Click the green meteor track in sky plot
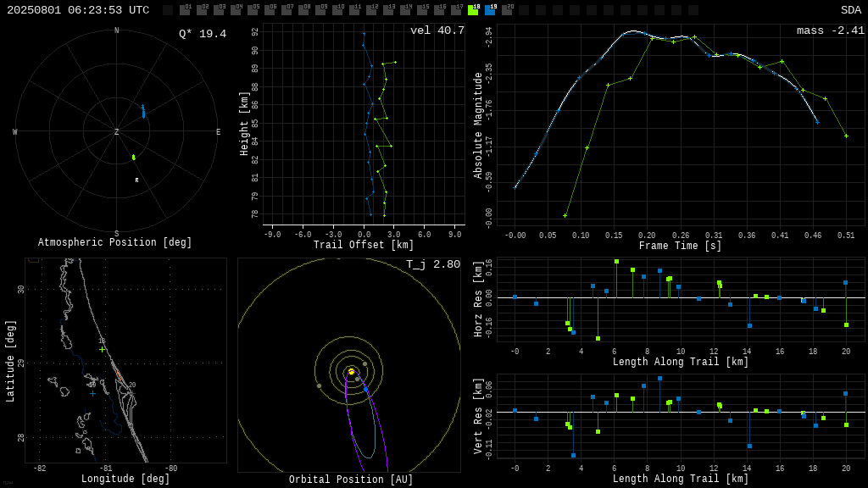Viewport: 868px width, 488px height. [x=133, y=157]
